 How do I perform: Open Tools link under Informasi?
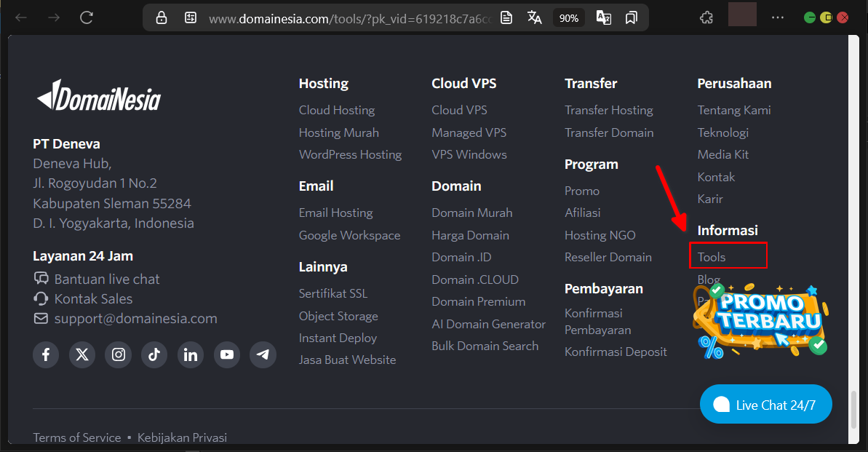[712, 257]
